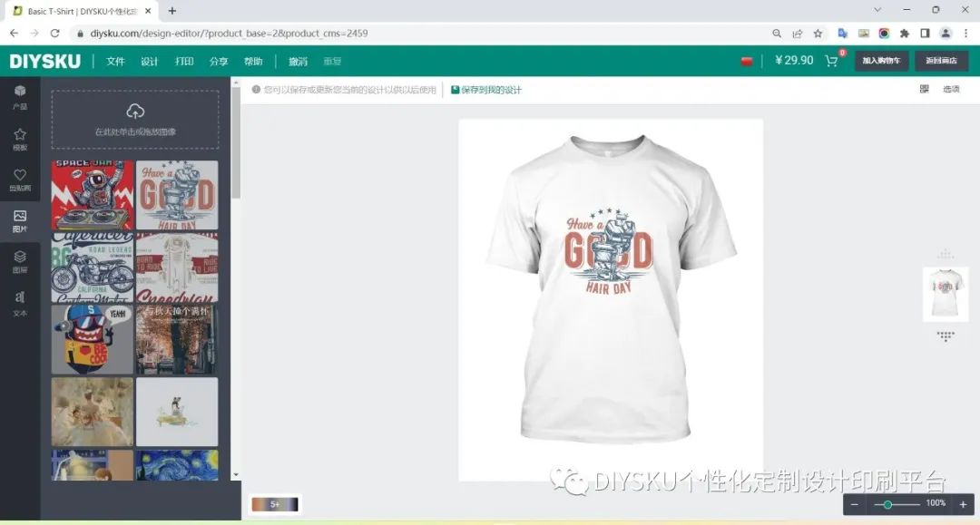The height and width of the screenshot is (525, 980).
Task: Click the cloud upload image drop zone
Action: click(135, 119)
